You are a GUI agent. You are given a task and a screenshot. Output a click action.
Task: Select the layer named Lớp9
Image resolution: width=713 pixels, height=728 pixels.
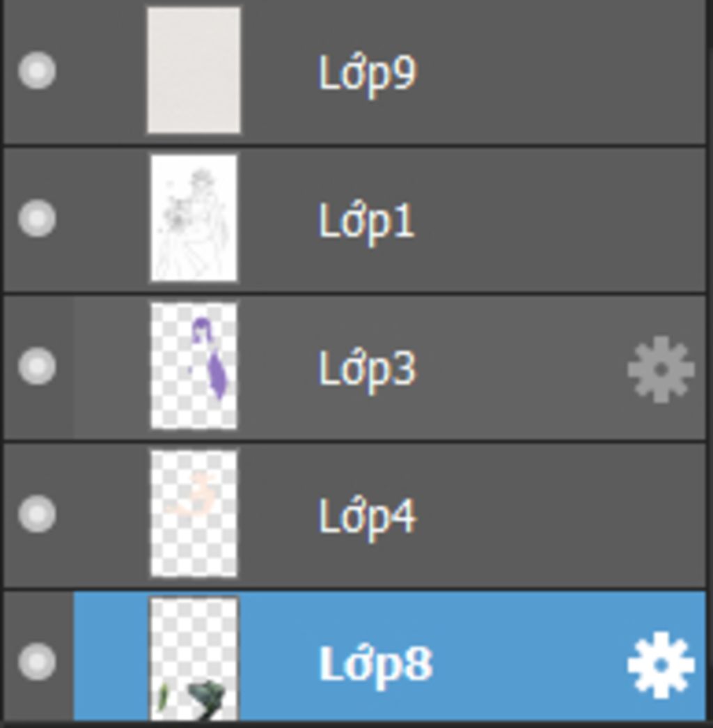367,72
